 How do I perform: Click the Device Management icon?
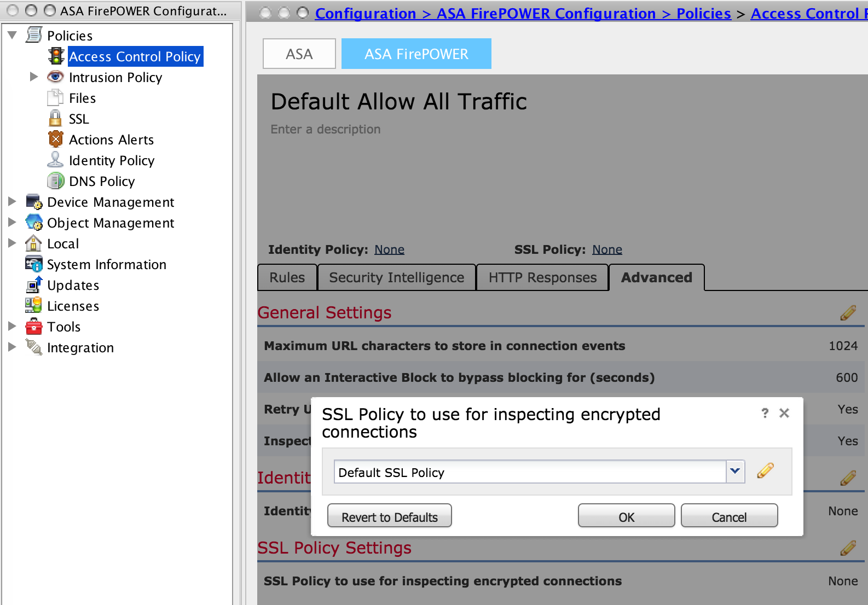point(34,201)
